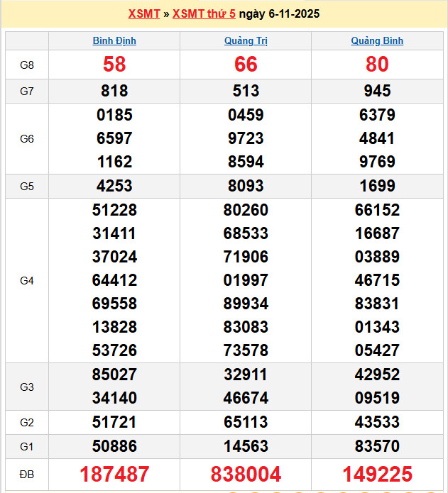Screen dimensions: 448x493
Task: Select the G4 number 01997
Action: pos(246,280)
